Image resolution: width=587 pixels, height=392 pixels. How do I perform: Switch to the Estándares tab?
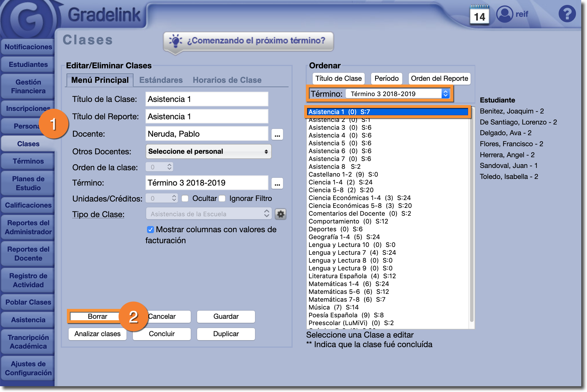(x=161, y=80)
